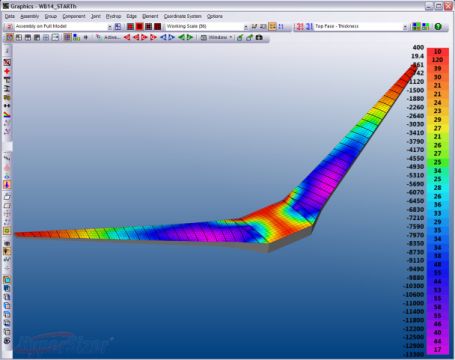Expand the Working Scale dropdown

(246, 27)
